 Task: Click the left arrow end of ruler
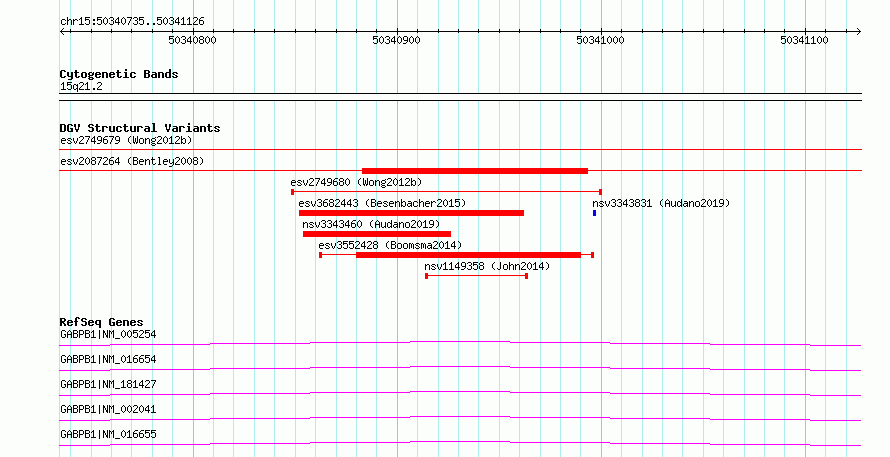63,32
